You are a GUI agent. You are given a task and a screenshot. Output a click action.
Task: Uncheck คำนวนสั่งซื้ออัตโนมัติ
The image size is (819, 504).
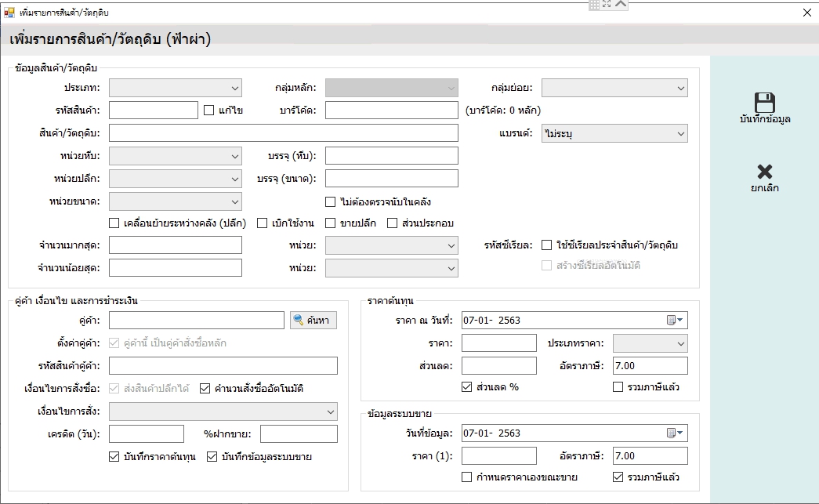pos(205,389)
